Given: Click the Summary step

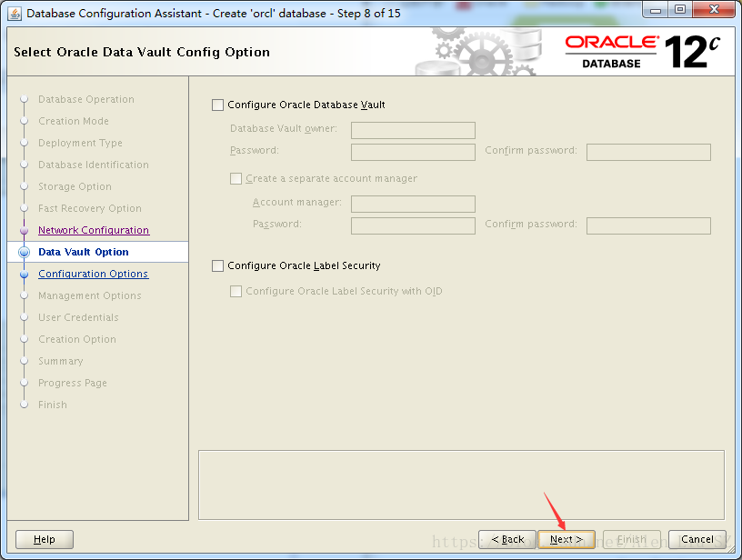Looking at the screenshot, I should point(61,361).
